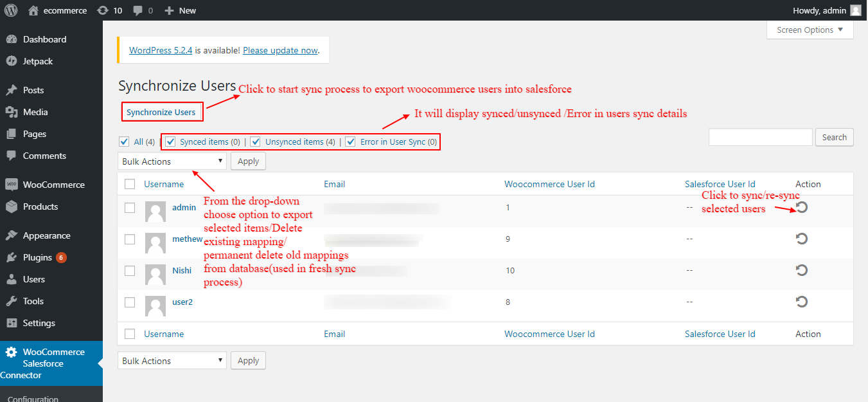Click the ecommerce site home icon
Screen dimensions: 868x402
[34, 10]
